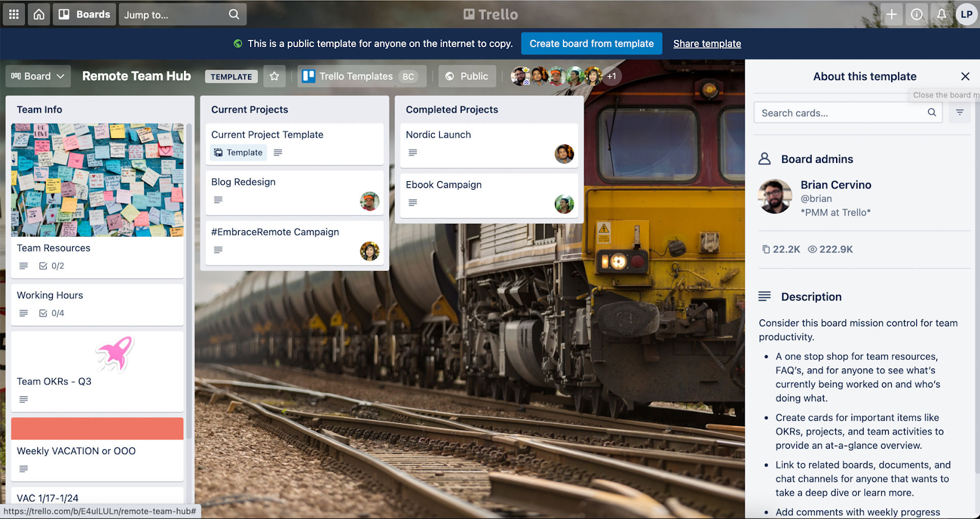Click the search magnifier in Jump to
The height and width of the screenshot is (519, 980).
point(234,14)
